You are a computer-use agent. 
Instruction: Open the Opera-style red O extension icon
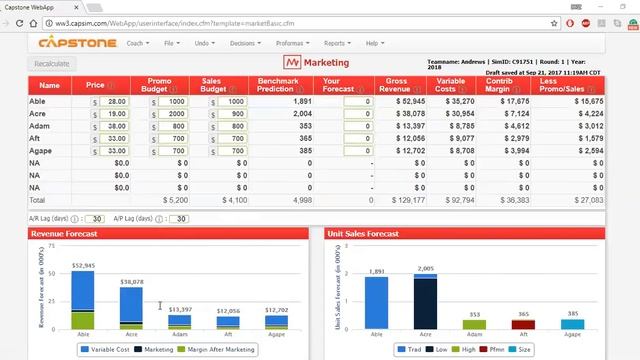570,23
